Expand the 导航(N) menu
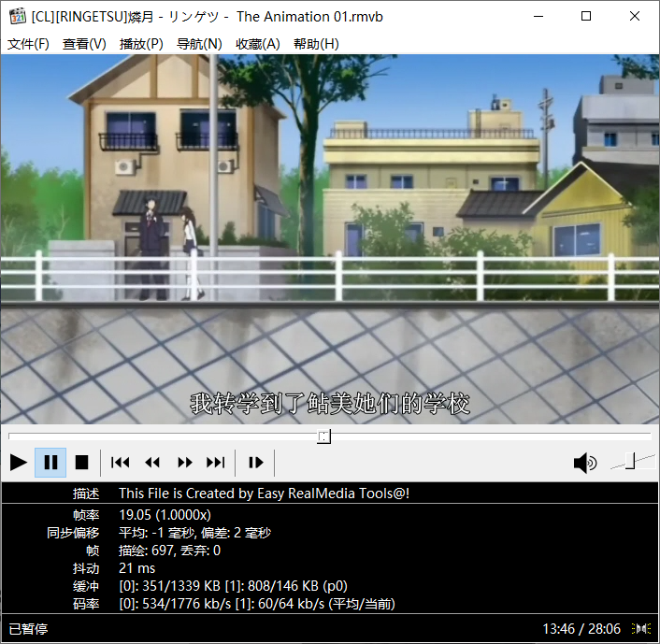Image resolution: width=660 pixels, height=644 pixels. pos(199,44)
